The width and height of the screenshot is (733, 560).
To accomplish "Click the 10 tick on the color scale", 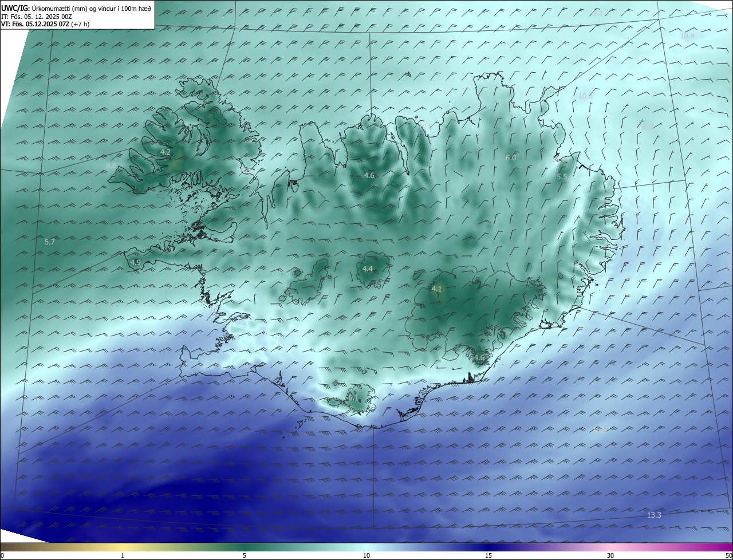I will tap(366, 555).
